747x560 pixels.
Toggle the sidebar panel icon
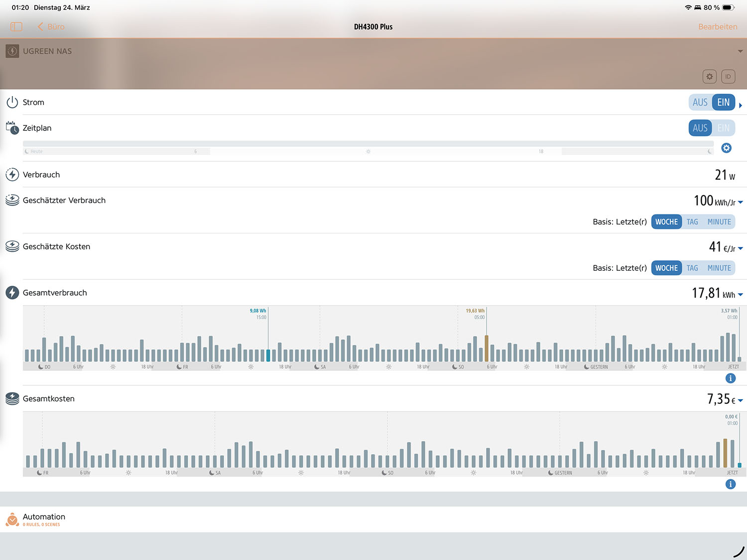pos(16,27)
